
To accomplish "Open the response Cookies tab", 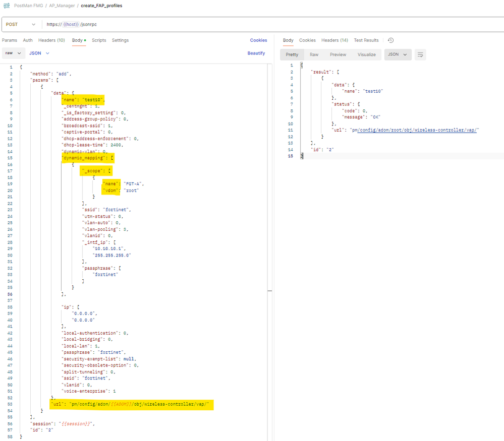I will (x=307, y=40).
